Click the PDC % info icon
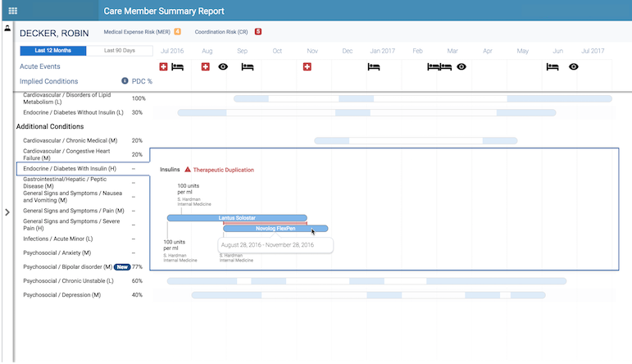This screenshot has height=364, width=632. (x=125, y=81)
